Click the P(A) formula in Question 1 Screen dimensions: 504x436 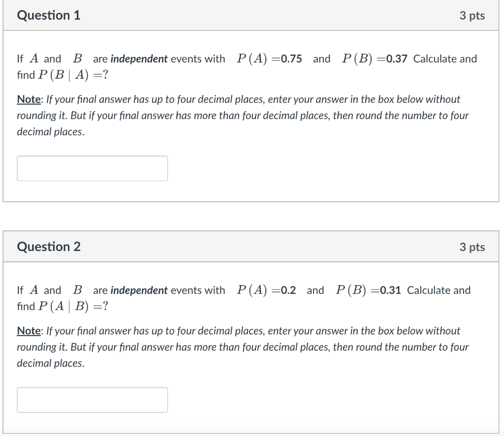tap(252, 58)
